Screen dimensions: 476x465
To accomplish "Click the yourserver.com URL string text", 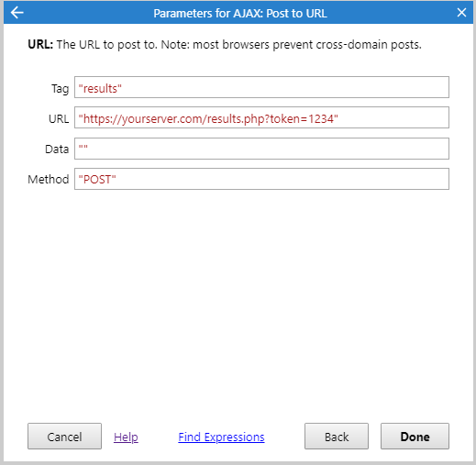I will click(208, 119).
